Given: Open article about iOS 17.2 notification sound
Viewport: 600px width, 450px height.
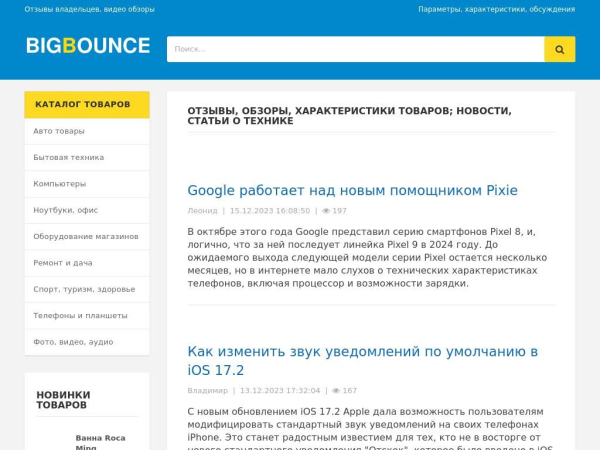Looking at the screenshot, I should 362,360.
